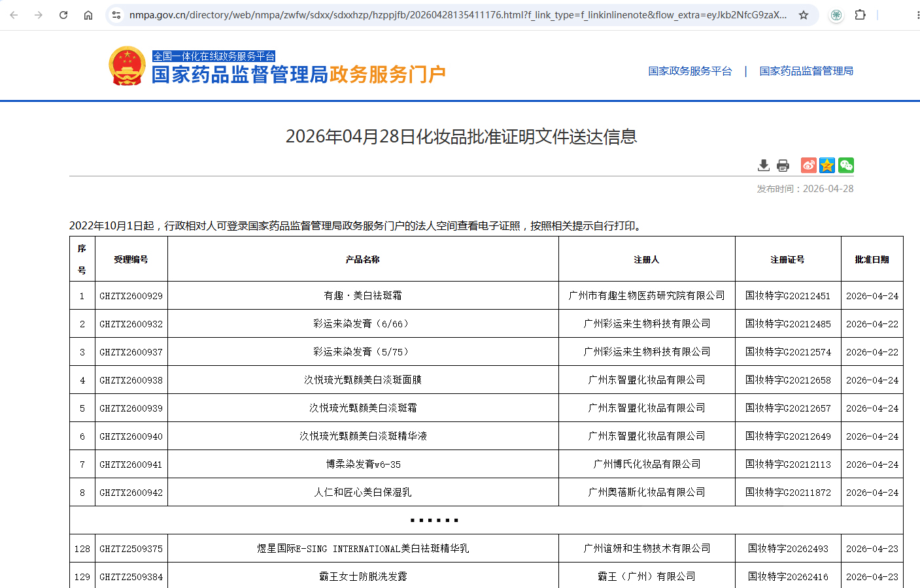The height and width of the screenshot is (588, 920).
Task: Click the 受理编号 column header
Action: tap(131, 259)
